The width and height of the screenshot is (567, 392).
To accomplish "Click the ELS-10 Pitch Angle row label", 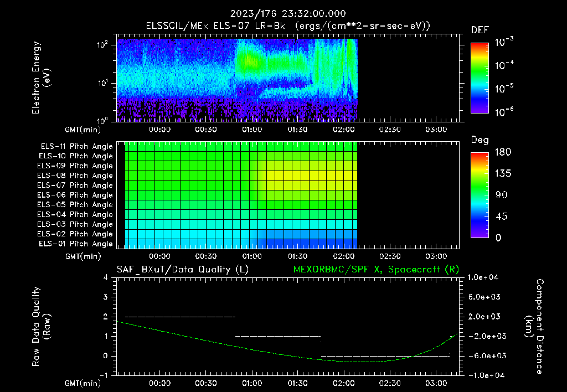I will (x=76, y=156).
